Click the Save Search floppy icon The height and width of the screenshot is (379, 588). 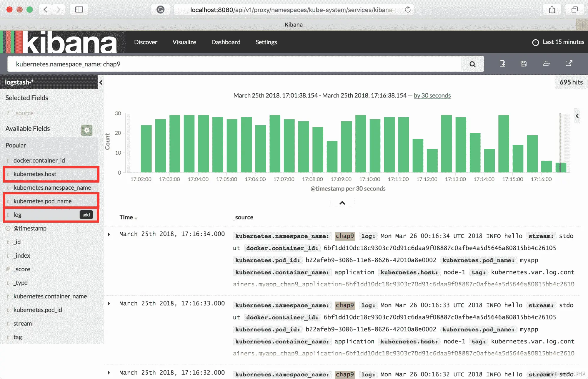coord(524,64)
